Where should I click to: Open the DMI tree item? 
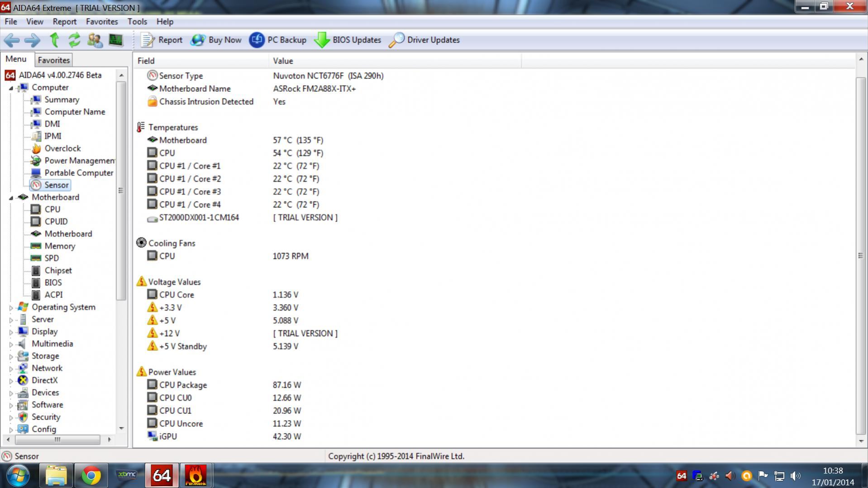pos(52,124)
